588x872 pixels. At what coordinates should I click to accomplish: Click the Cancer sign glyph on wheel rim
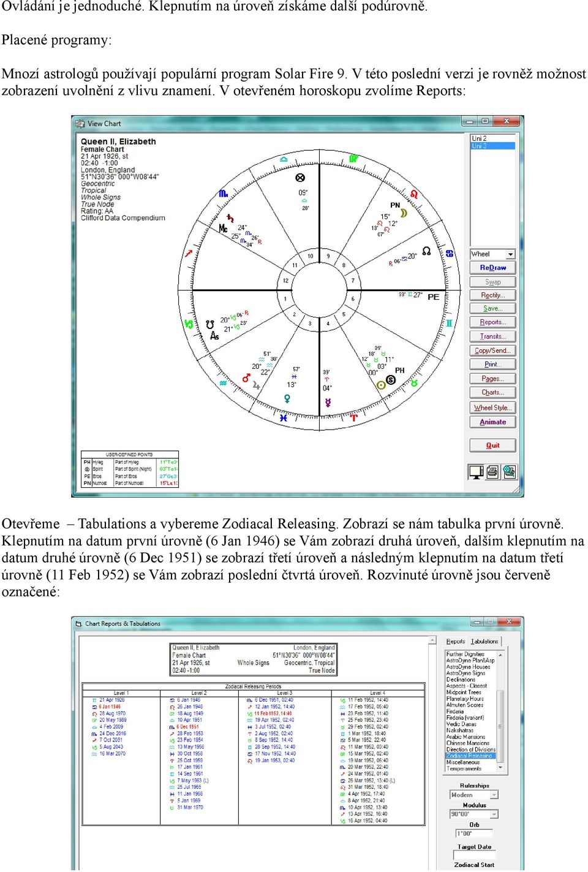[x=450, y=253]
